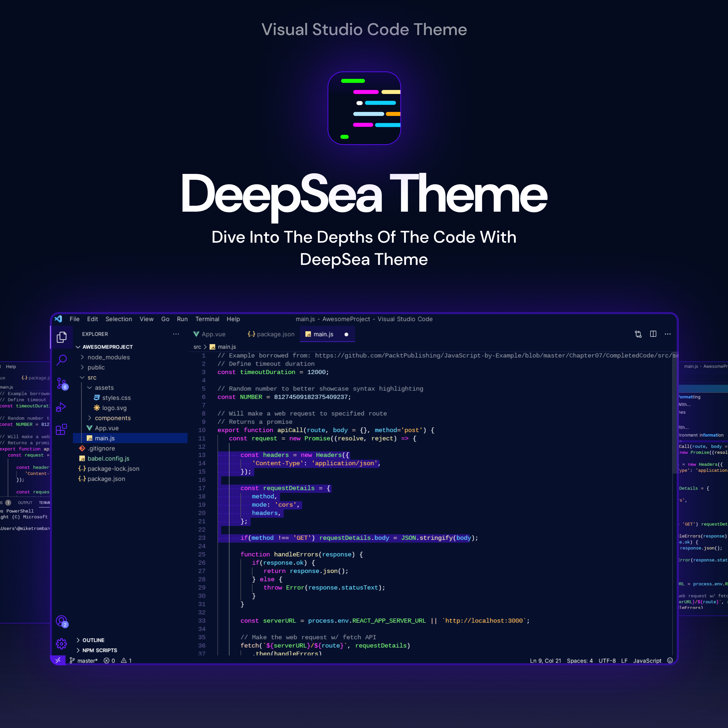Image resolution: width=728 pixels, height=728 pixels.
Task: Click LF end-of-line selector
Action: (624, 661)
